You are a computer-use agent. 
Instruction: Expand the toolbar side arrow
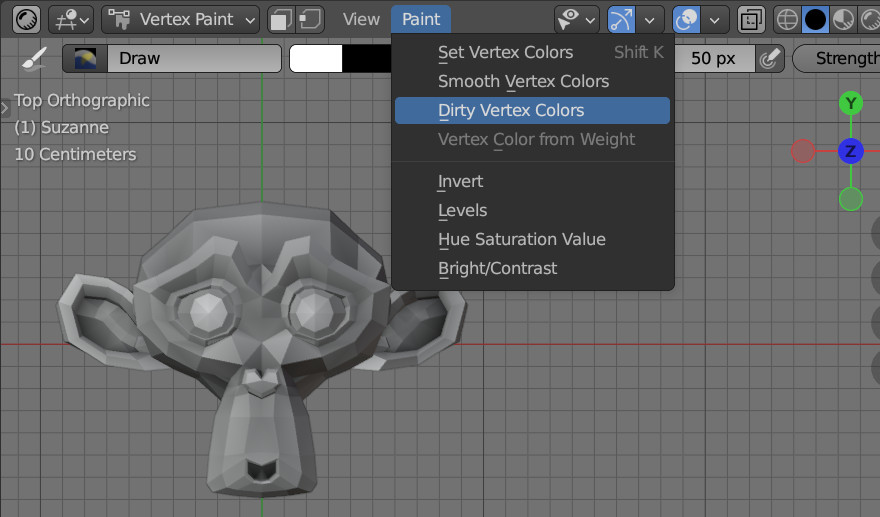[x=4, y=107]
